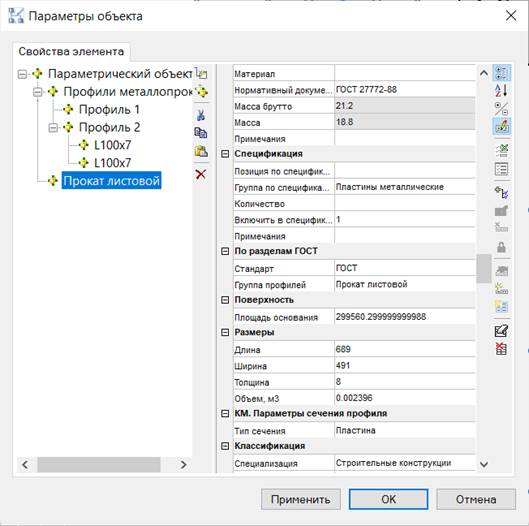Copy the selected tree element
The image size is (529, 526).
[x=201, y=133]
